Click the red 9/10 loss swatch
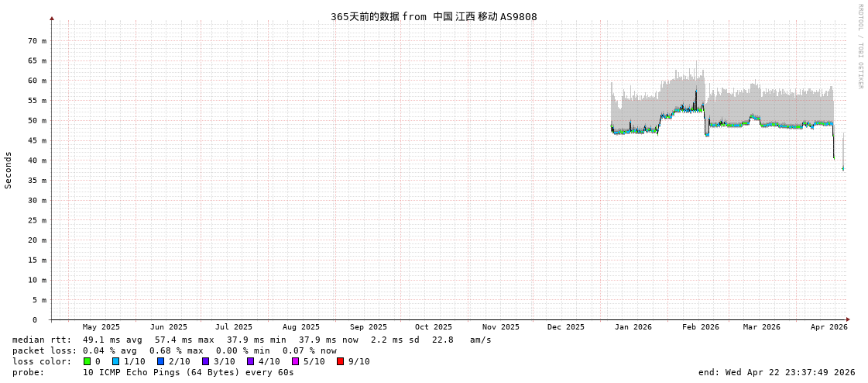Viewport: 868px width, 383px height. [340, 361]
